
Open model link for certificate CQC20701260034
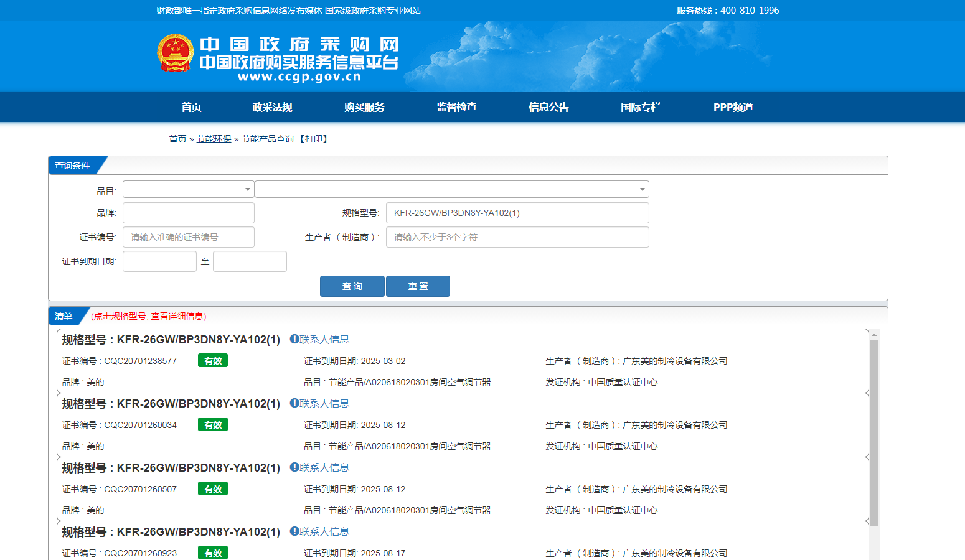click(x=171, y=404)
